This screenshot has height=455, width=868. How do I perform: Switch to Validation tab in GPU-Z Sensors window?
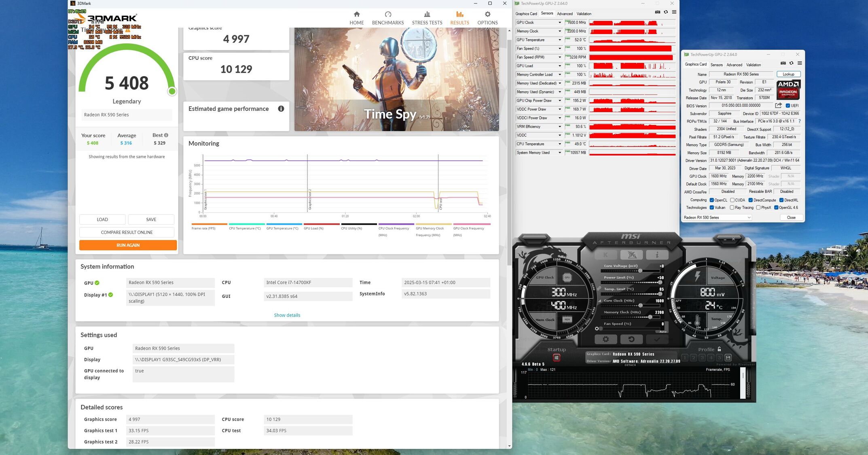coord(584,14)
